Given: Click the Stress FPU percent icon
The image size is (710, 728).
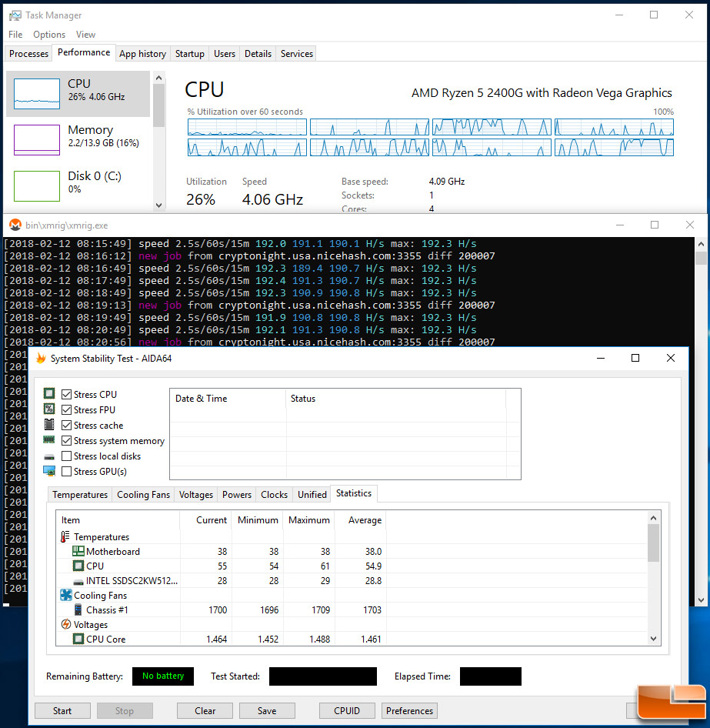Looking at the screenshot, I should (49, 409).
